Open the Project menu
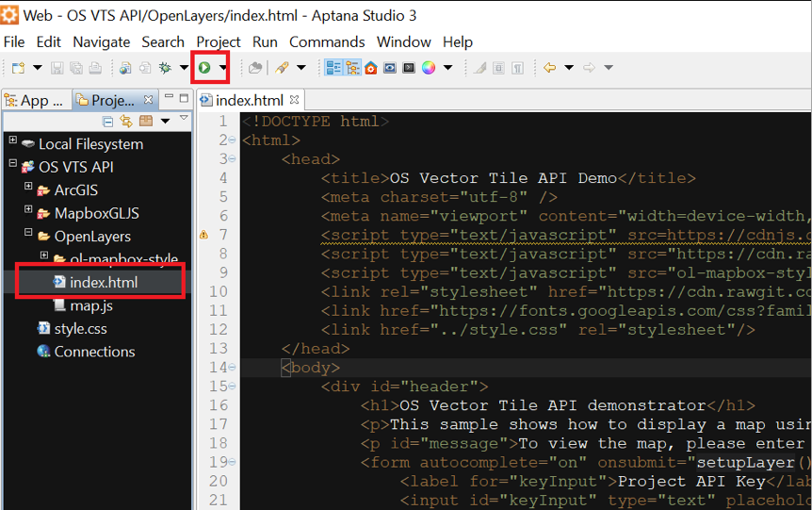The height and width of the screenshot is (510, 812). point(219,42)
